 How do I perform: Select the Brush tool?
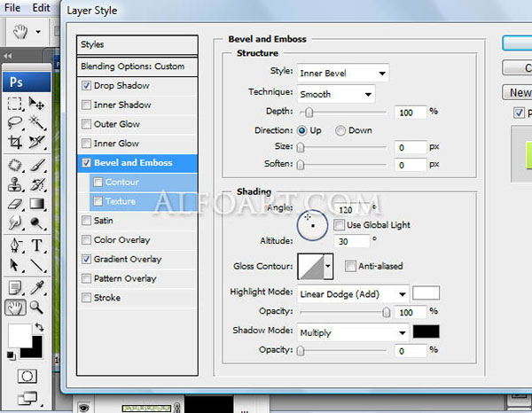36,165
